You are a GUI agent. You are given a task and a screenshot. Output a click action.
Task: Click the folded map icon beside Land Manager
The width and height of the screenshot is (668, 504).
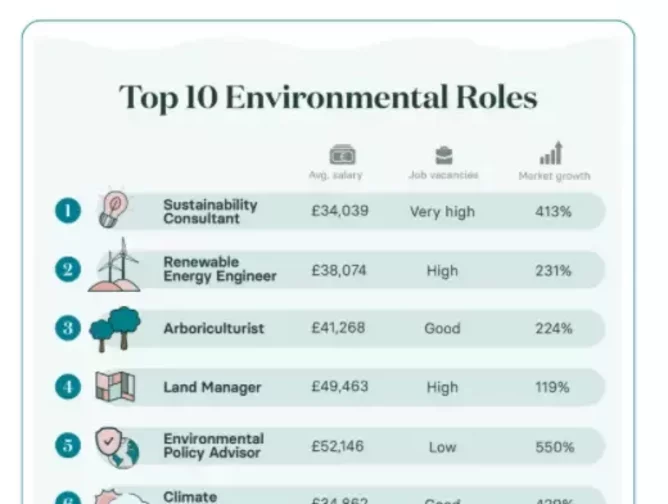[x=115, y=386]
